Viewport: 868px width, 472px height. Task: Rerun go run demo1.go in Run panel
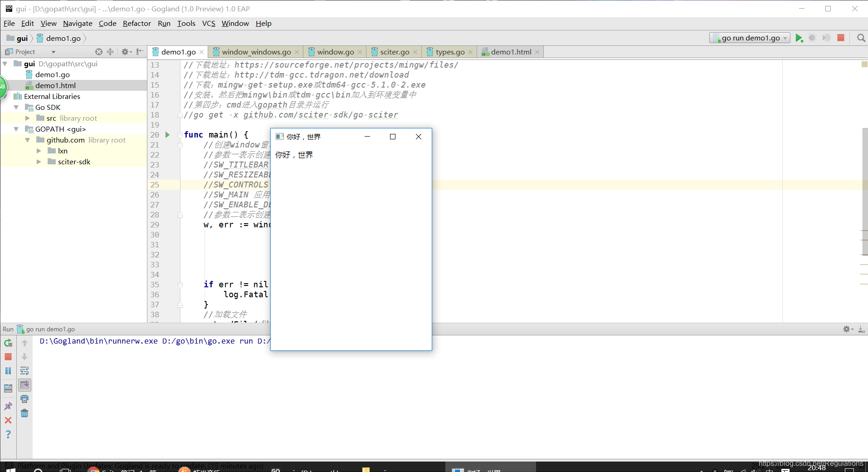[8, 343]
